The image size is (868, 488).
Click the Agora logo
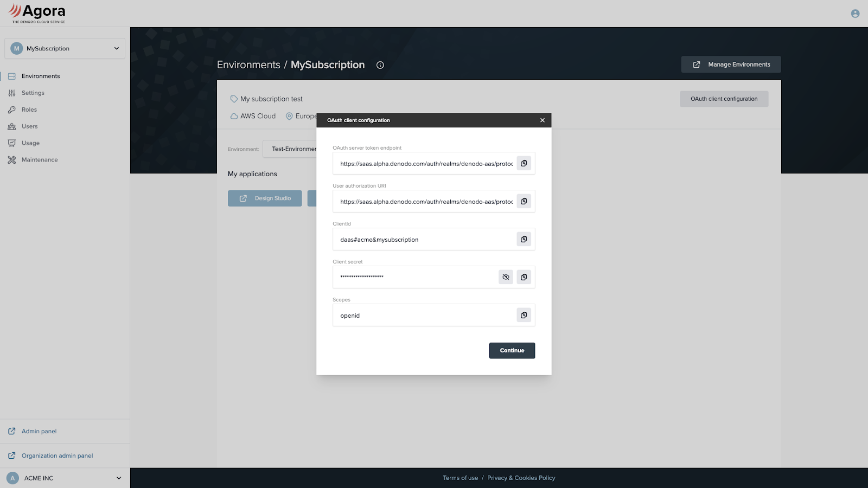click(37, 14)
